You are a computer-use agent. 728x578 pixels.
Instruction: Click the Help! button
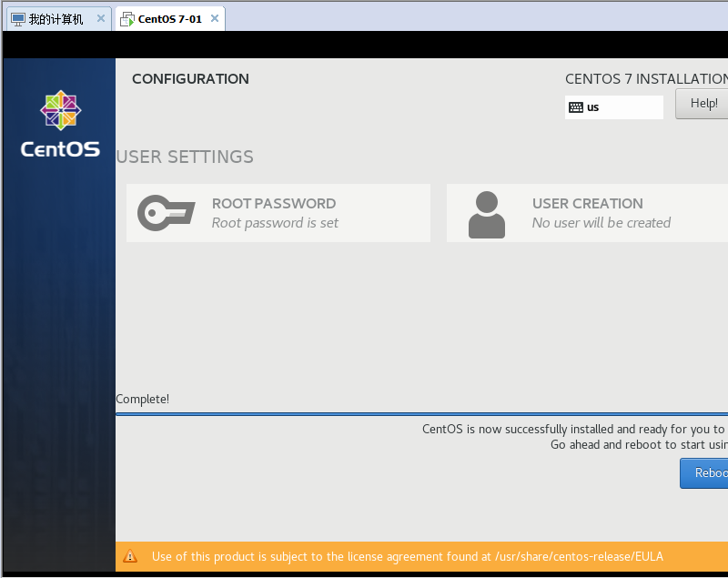click(x=702, y=104)
